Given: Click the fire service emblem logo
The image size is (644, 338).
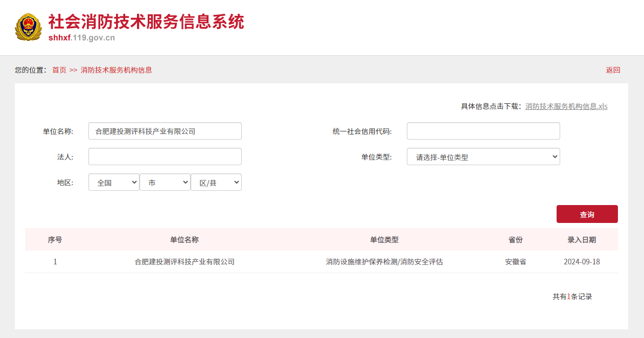Looking at the screenshot, I should (x=28, y=27).
